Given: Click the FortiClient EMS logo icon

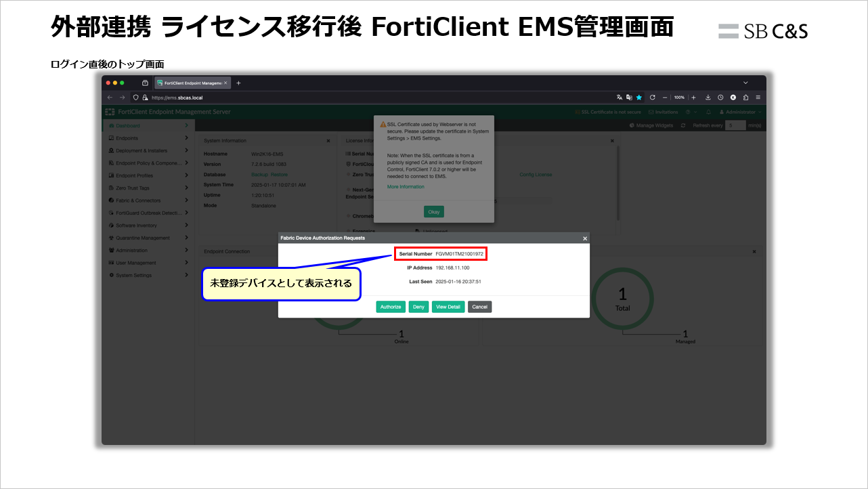Looking at the screenshot, I should click(110, 112).
